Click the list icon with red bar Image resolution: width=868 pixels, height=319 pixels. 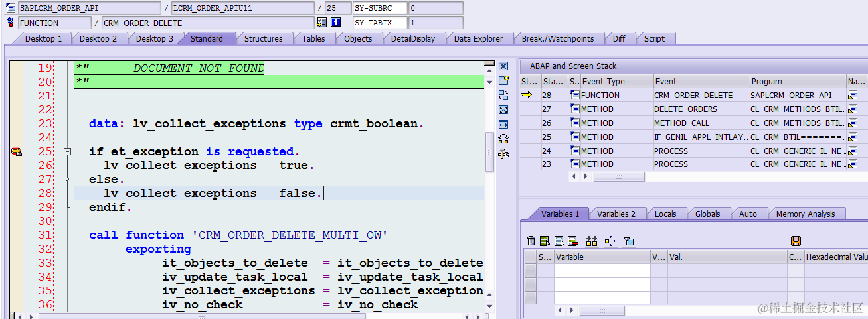(x=572, y=241)
